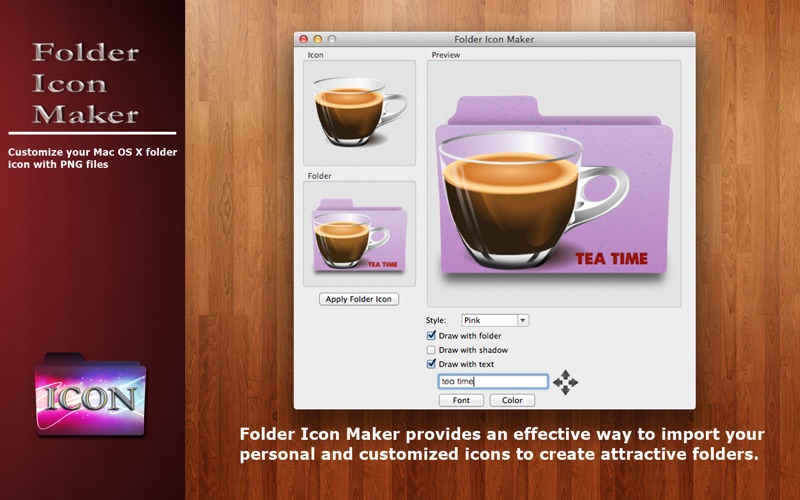Click the Folder Icon Maker title bar
Viewport: 800px width, 500px height.
(x=494, y=39)
